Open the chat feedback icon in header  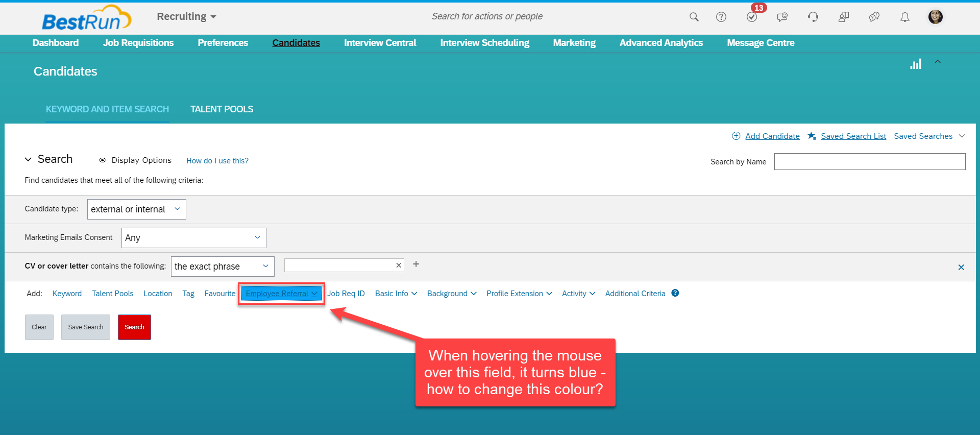pyautogui.click(x=782, y=17)
